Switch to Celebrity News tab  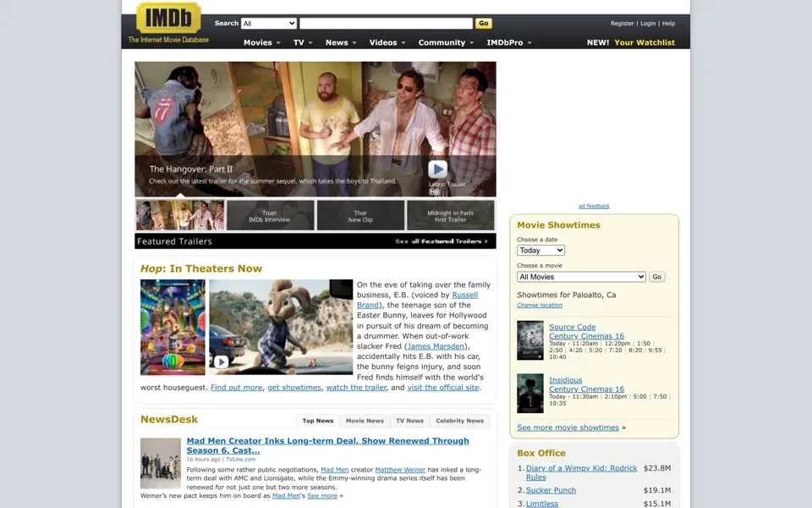pos(459,421)
